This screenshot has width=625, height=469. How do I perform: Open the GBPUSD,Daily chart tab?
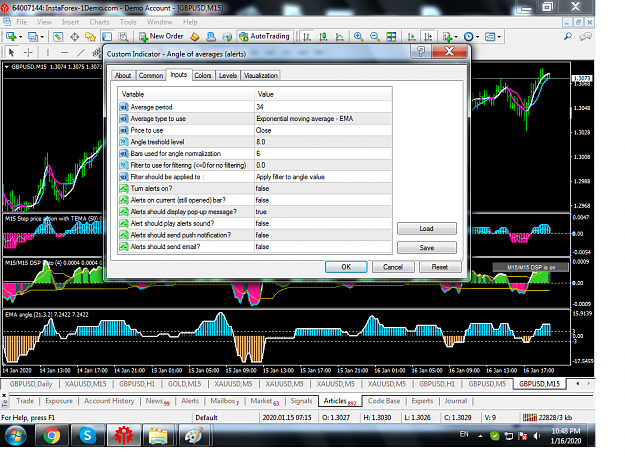pyautogui.click(x=31, y=384)
